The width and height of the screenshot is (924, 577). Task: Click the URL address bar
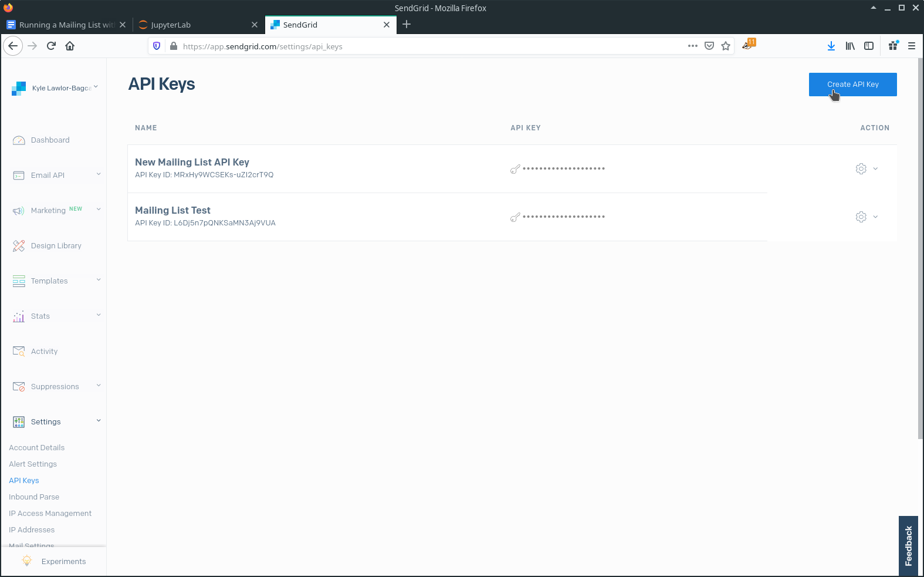click(428, 46)
